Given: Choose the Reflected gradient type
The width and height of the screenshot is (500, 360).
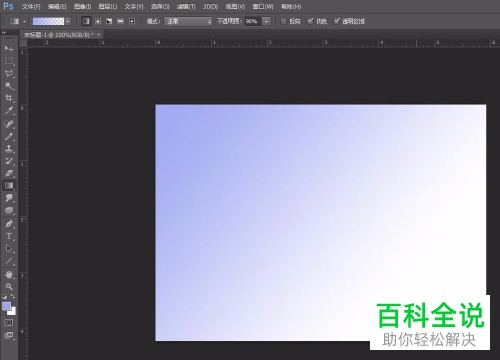Looking at the screenshot, I should click(120, 21).
